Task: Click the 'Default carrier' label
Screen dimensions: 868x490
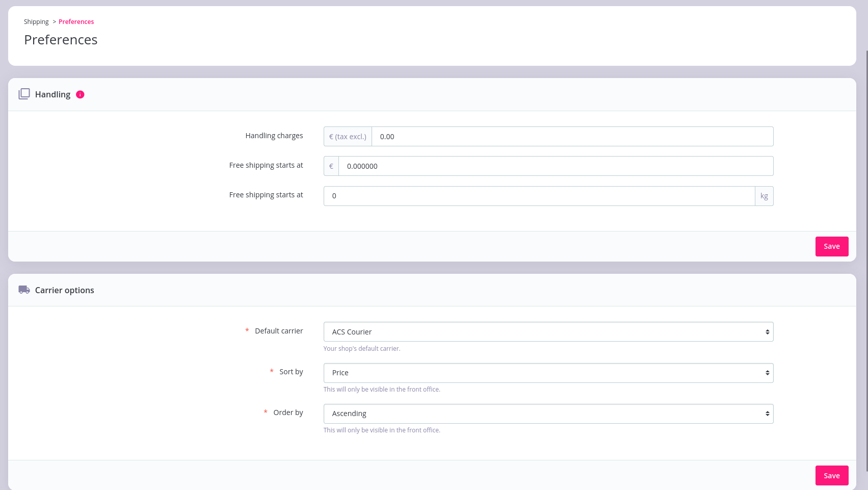Action: click(x=279, y=331)
